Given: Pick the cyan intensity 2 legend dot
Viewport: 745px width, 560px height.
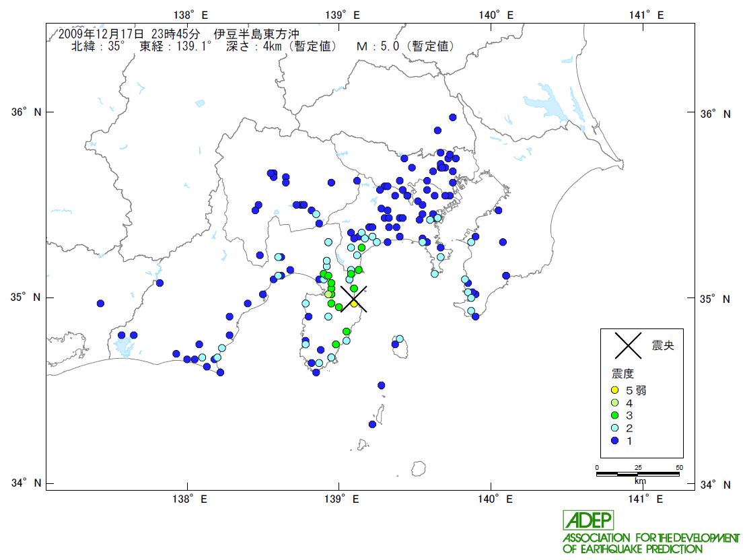Looking at the screenshot, I should click(614, 428).
